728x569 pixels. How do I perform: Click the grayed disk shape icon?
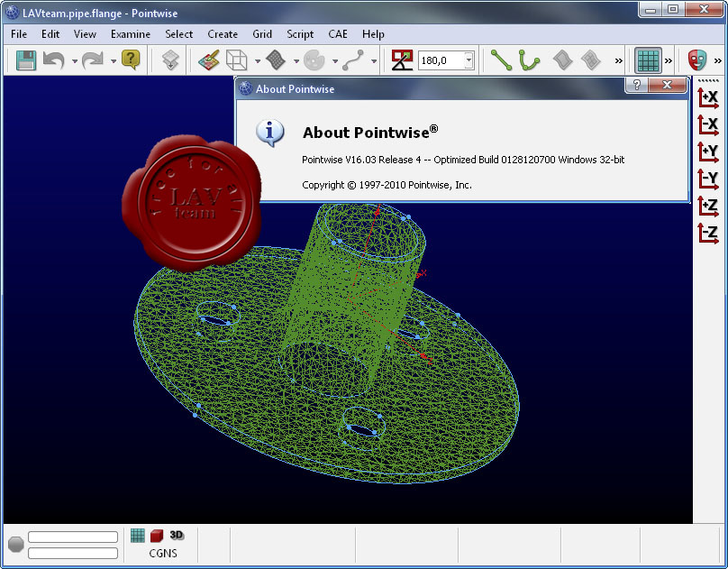click(314, 60)
